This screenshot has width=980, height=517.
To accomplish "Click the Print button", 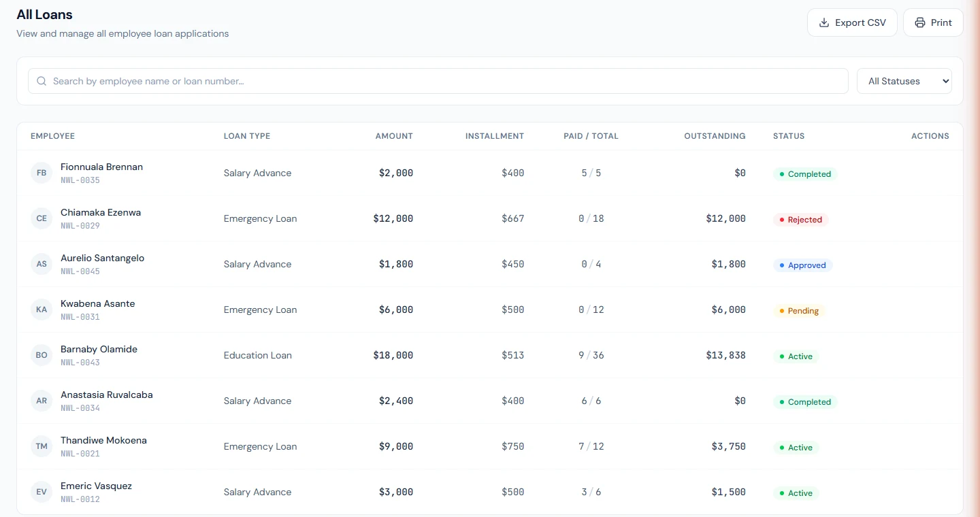I will point(933,22).
